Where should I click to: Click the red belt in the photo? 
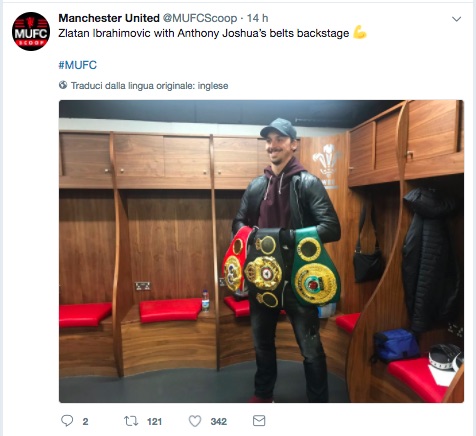235,260
